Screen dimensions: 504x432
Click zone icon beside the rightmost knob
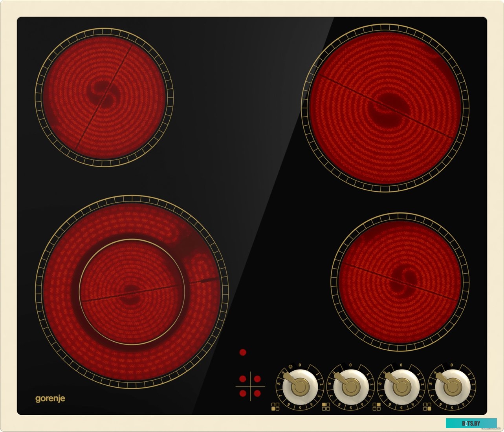click(x=427, y=406)
